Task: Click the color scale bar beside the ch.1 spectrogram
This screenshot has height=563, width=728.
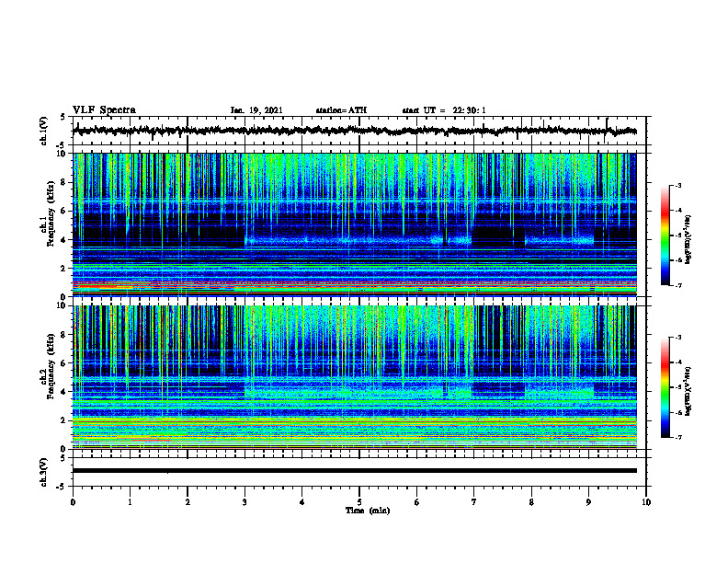Action: click(x=665, y=236)
